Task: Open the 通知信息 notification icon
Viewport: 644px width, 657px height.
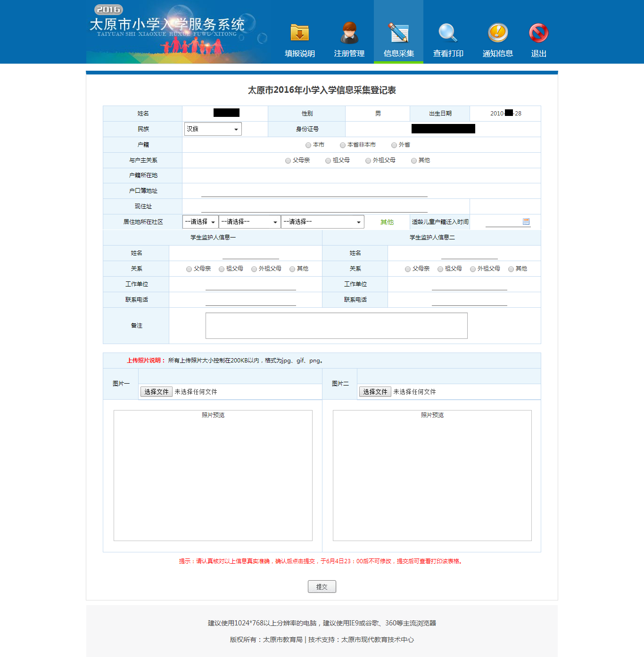Action: (497, 33)
